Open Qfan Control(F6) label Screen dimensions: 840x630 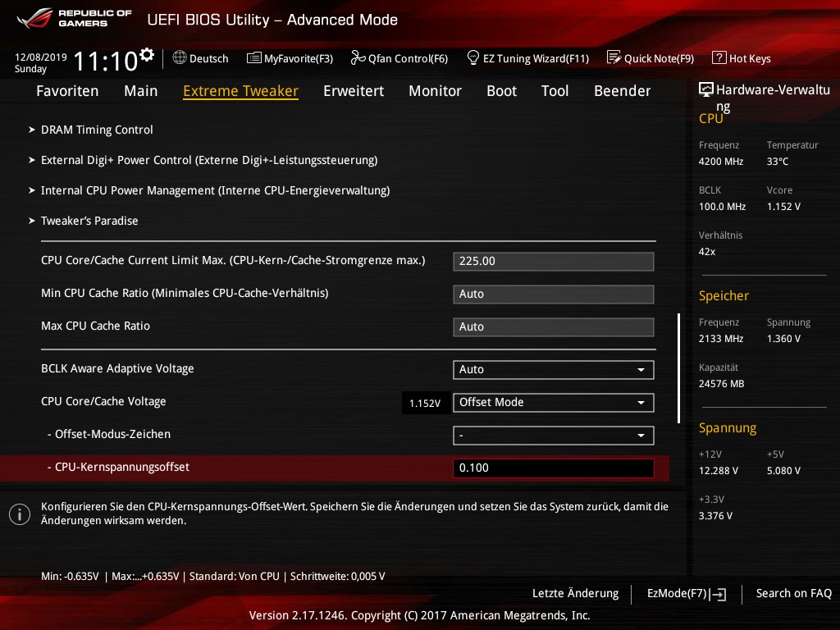(408, 58)
